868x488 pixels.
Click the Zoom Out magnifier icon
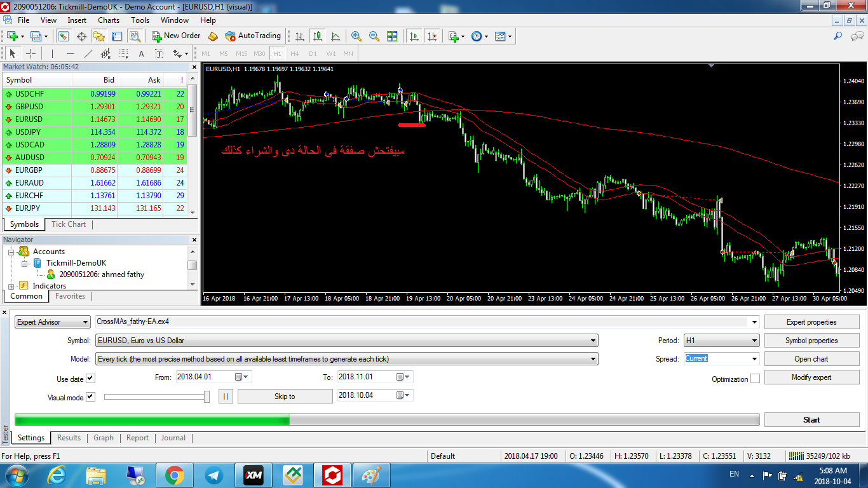[374, 36]
